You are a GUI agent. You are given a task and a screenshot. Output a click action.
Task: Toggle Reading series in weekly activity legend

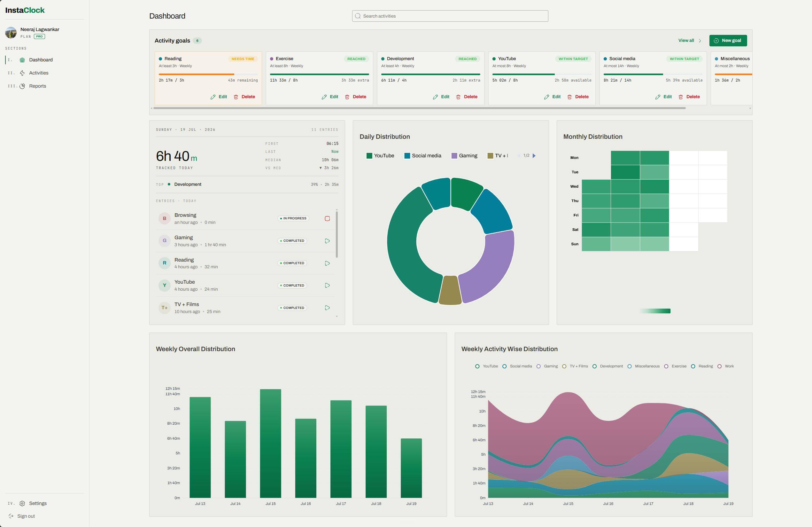[702, 366]
